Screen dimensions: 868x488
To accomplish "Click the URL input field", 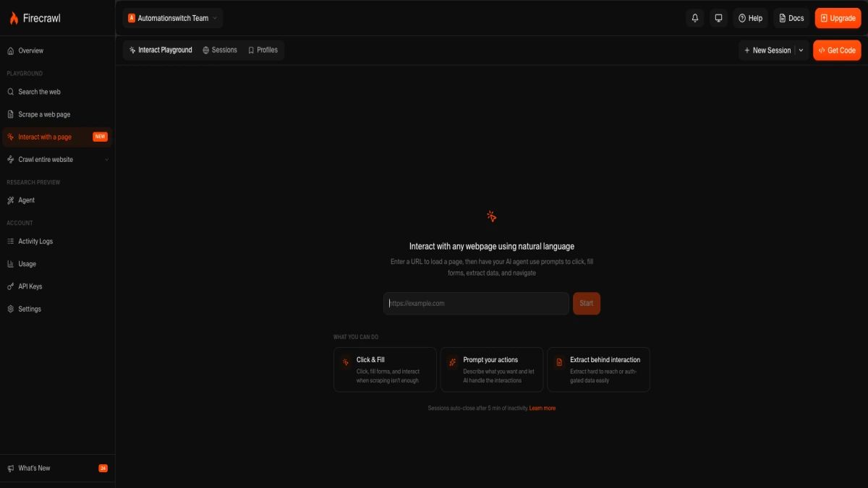I will click(x=475, y=303).
